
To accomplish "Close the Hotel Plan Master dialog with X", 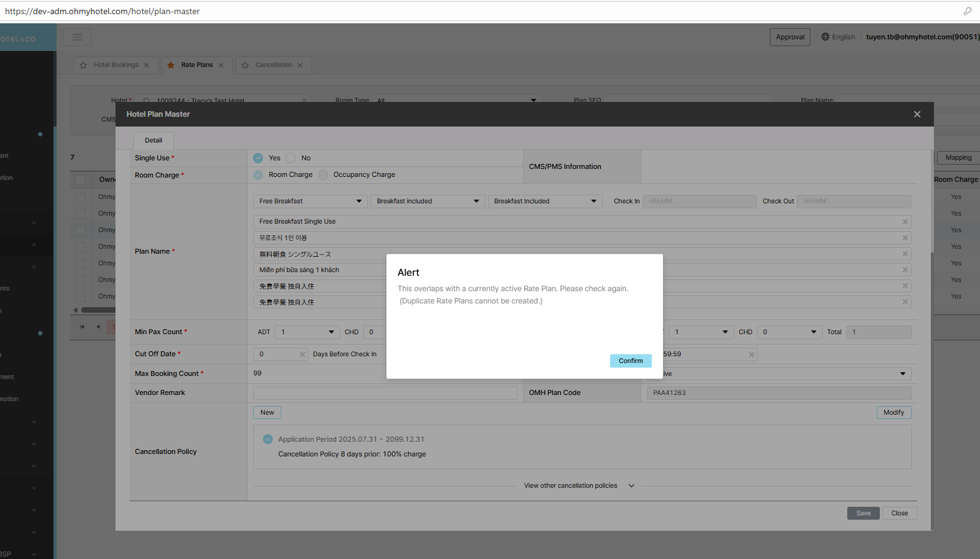I will pyautogui.click(x=917, y=114).
